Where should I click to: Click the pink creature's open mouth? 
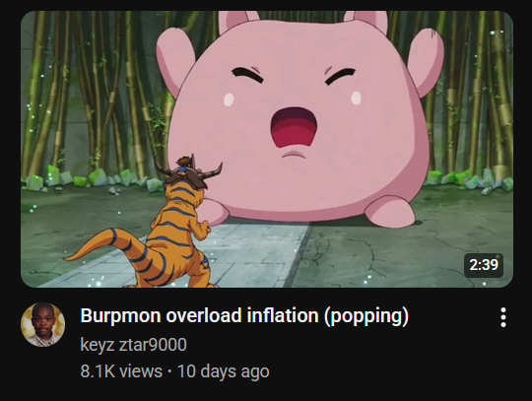pos(294,128)
